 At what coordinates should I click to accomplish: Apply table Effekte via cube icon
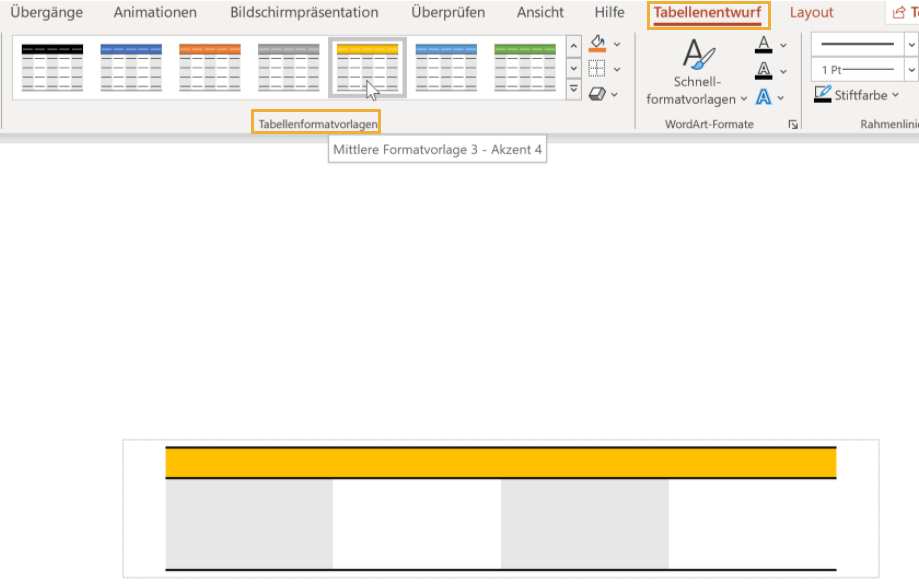coord(597,92)
